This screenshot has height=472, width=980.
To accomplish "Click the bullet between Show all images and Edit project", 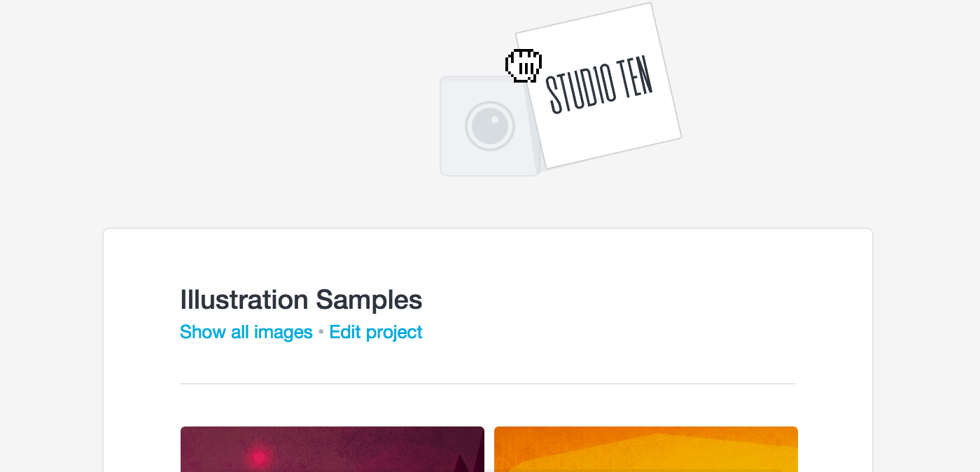I will point(321,332).
